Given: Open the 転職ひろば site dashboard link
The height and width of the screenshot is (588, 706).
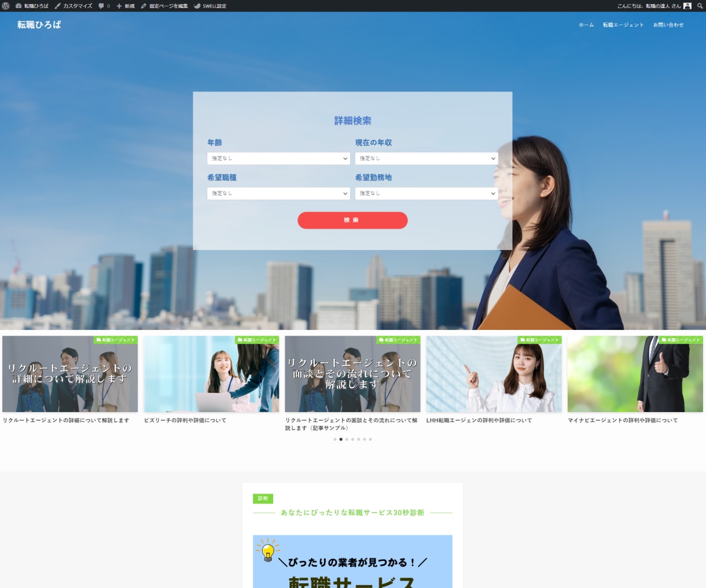Looking at the screenshot, I should click(x=32, y=6).
